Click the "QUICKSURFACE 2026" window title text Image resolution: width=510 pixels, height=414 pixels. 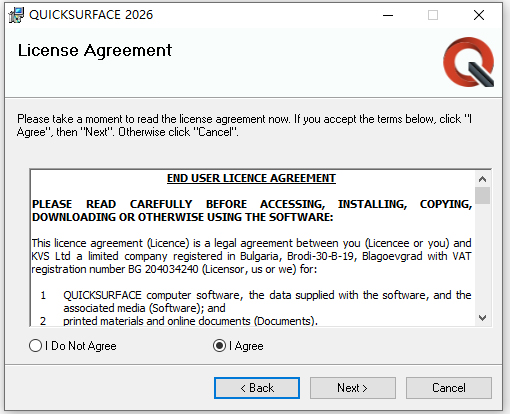coord(91,15)
